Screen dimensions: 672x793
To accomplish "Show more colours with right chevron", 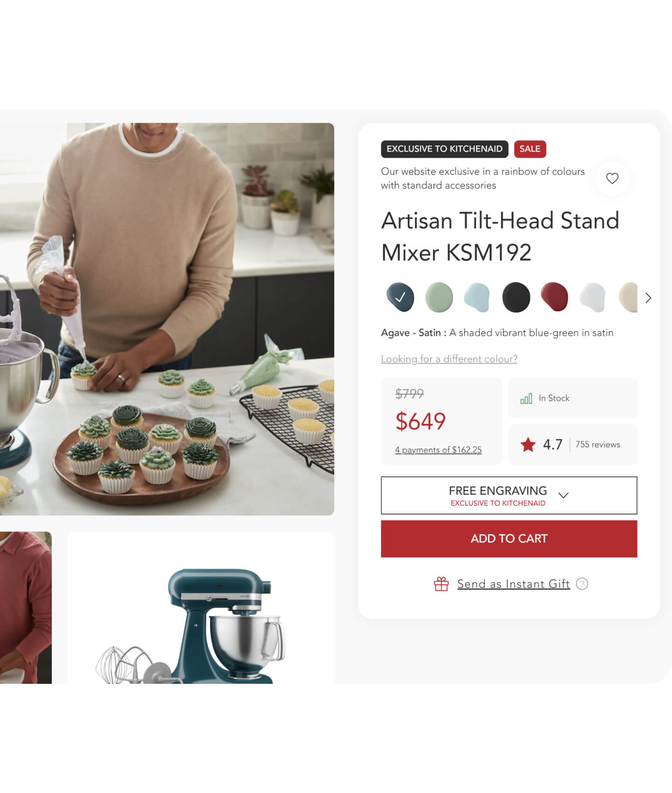I will pos(648,298).
